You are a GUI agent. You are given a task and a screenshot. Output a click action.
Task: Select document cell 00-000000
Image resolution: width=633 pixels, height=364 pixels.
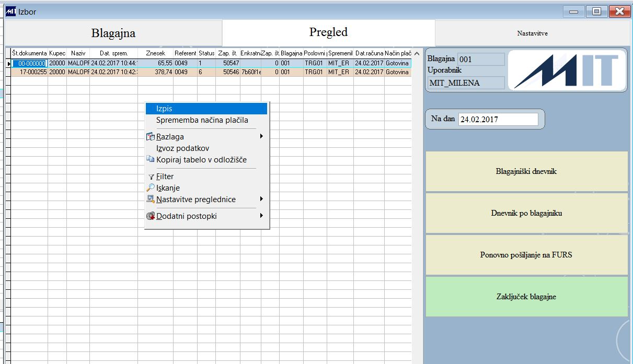click(x=30, y=63)
